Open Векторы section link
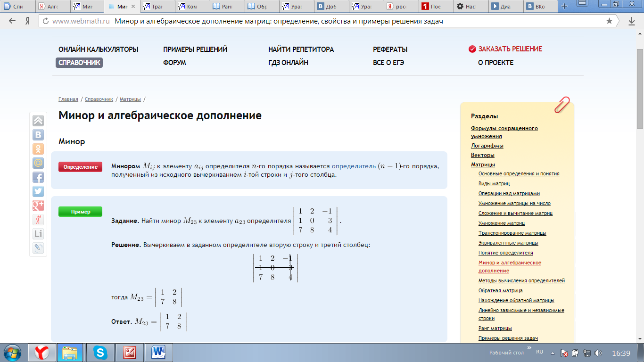 pos(482,155)
